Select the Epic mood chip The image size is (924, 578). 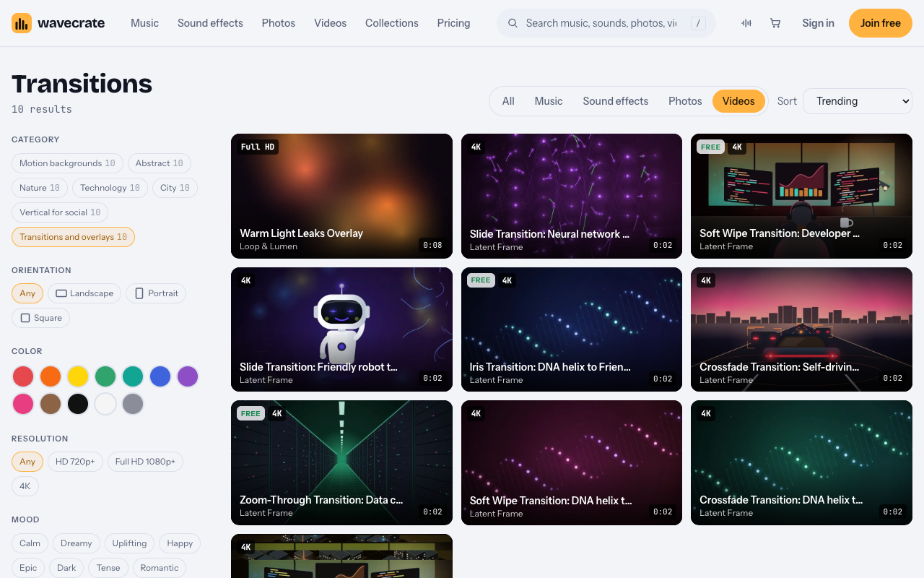(28, 568)
